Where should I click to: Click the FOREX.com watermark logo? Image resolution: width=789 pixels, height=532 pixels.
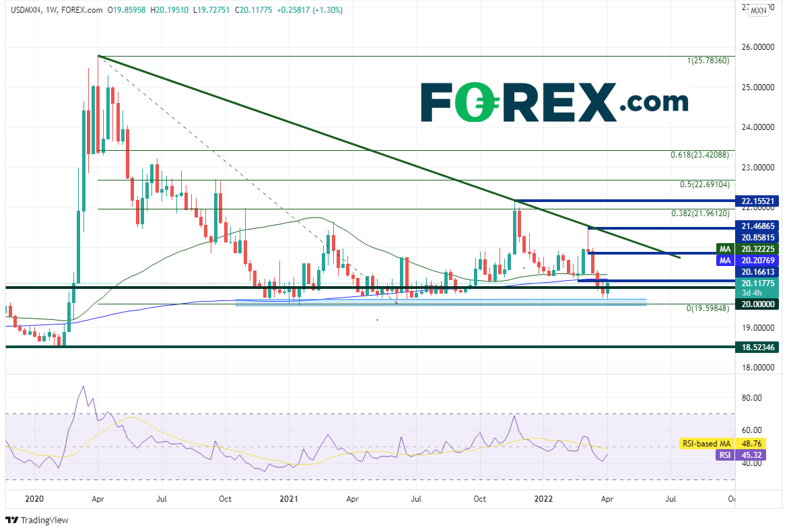click(x=555, y=102)
